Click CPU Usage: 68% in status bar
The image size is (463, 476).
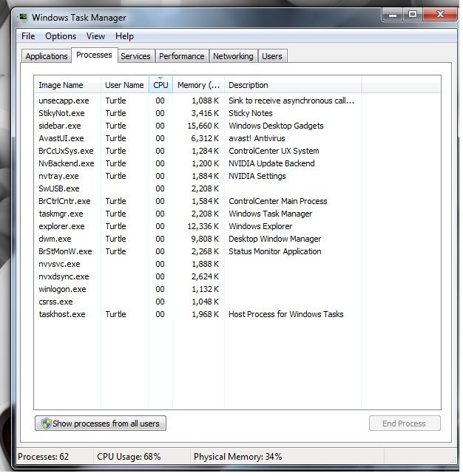pos(129,457)
